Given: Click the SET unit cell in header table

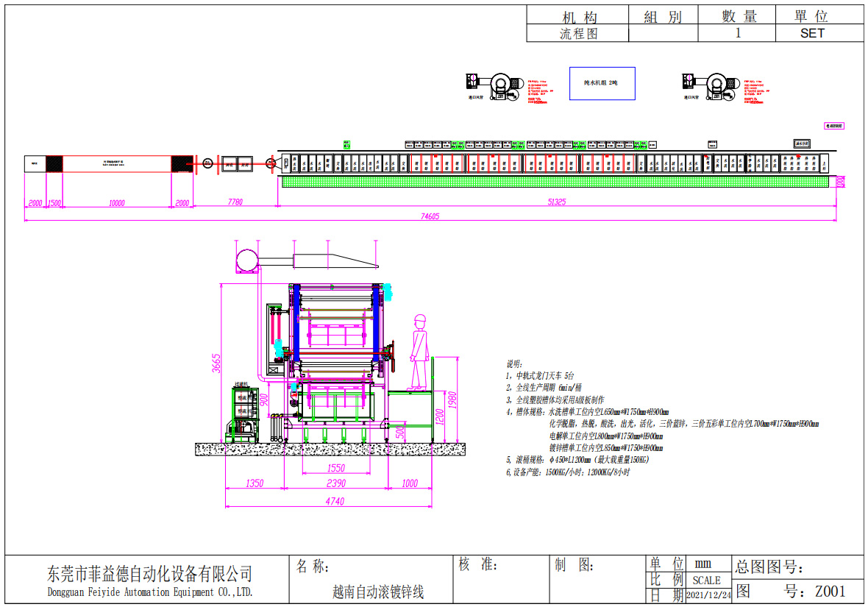Looking at the screenshot, I should point(812,33).
